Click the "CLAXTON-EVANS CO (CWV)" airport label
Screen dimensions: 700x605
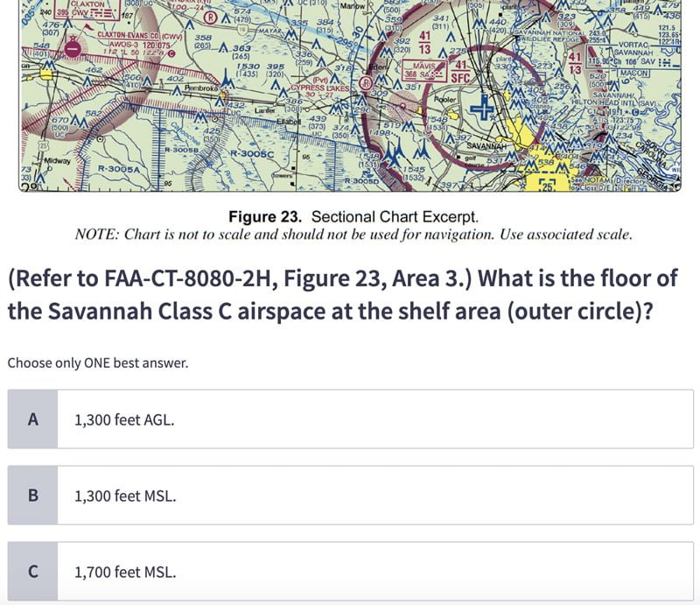pyautogui.click(x=140, y=35)
